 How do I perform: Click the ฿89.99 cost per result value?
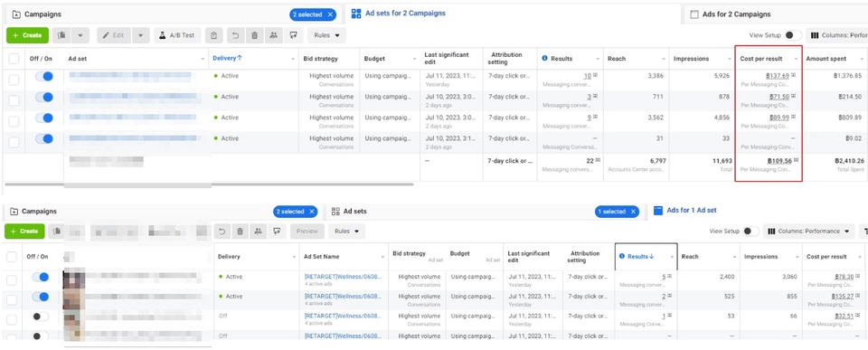click(x=778, y=118)
